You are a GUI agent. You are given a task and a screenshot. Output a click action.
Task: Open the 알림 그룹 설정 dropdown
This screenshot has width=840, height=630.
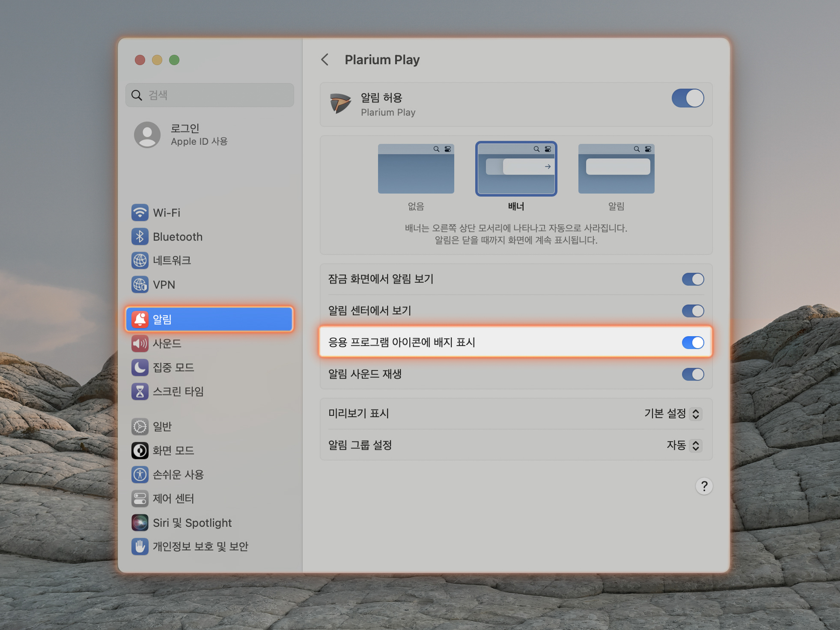click(684, 446)
